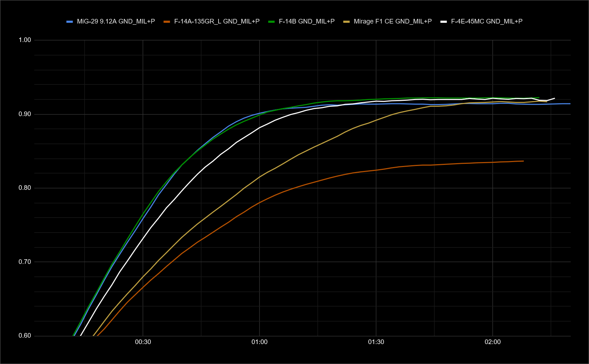The image size is (589, 364).
Task: Click the 0.70 y-axis tick label
Action: click(x=25, y=262)
